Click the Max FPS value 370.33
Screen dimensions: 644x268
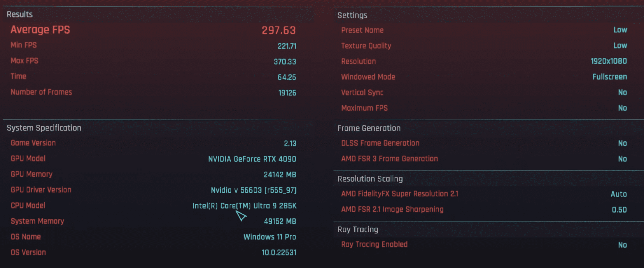(x=285, y=62)
